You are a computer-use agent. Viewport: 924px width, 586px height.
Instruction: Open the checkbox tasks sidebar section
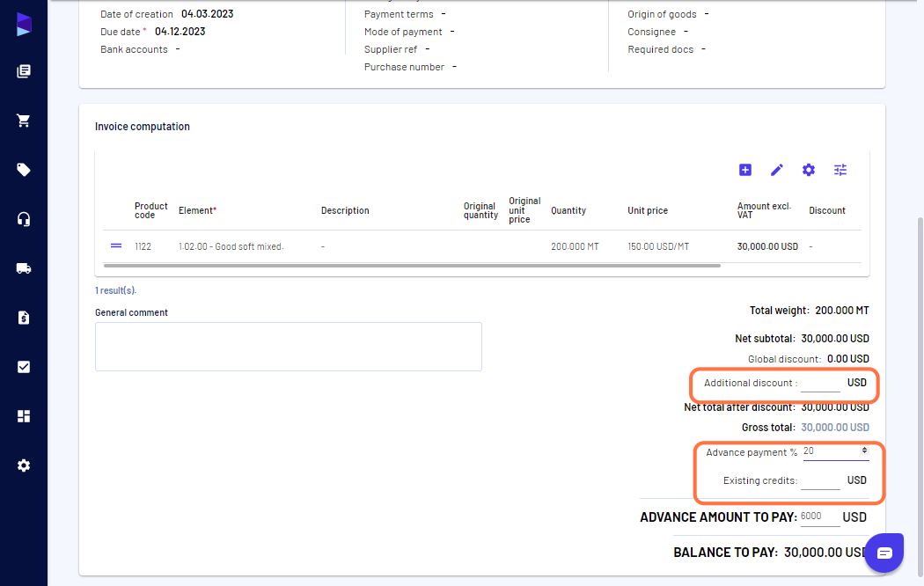[24, 367]
